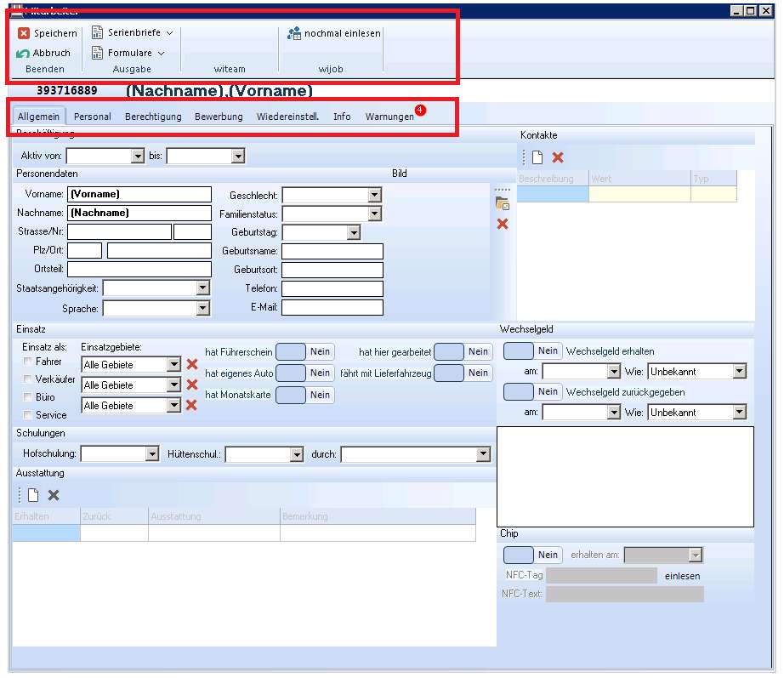Add new contact with Kontakte page icon
The height and width of the screenshot is (678, 784).
537,157
